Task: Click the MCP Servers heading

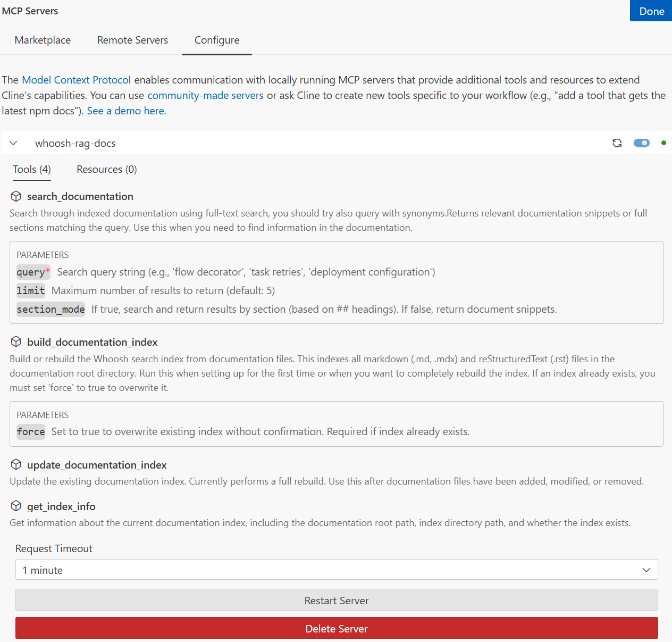Action: pos(30,11)
